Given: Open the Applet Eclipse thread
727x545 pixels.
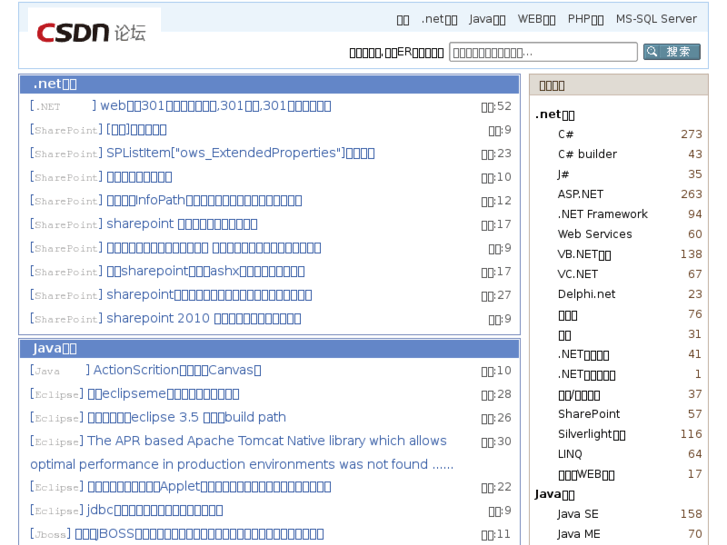Looking at the screenshot, I should pyautogui.click(x=209, y=487).
